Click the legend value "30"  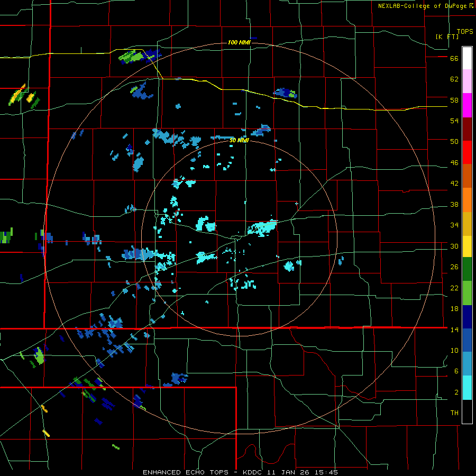click(x=454, y=246)
